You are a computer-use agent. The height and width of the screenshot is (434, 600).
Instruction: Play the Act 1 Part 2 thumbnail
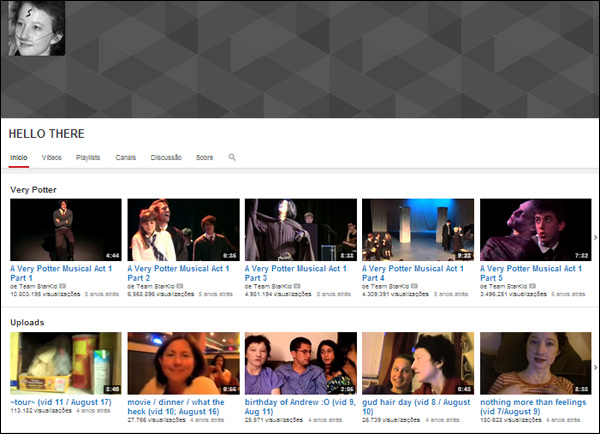[183, 230]
